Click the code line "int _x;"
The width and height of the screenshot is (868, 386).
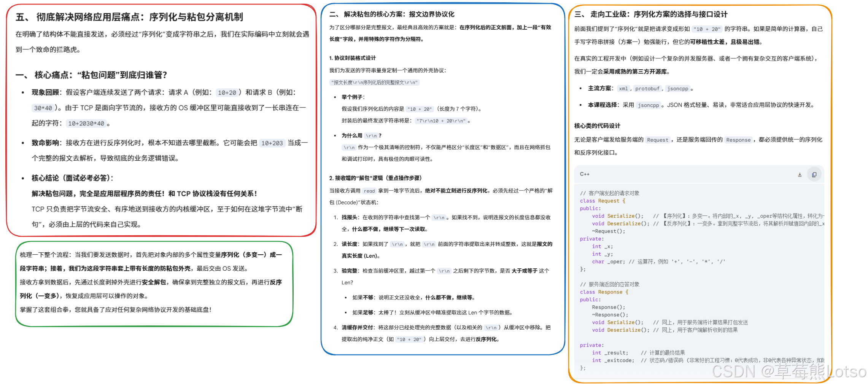pos(602,247)
